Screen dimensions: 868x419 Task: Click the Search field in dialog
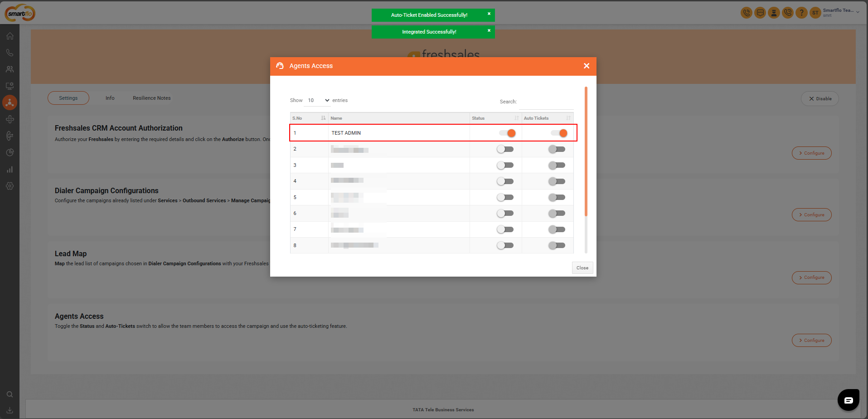point(546,102)
